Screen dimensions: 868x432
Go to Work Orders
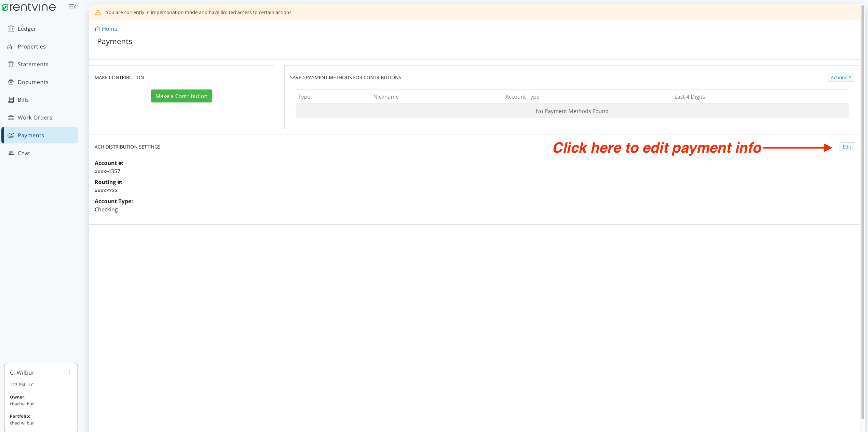[x=40, y=117]
